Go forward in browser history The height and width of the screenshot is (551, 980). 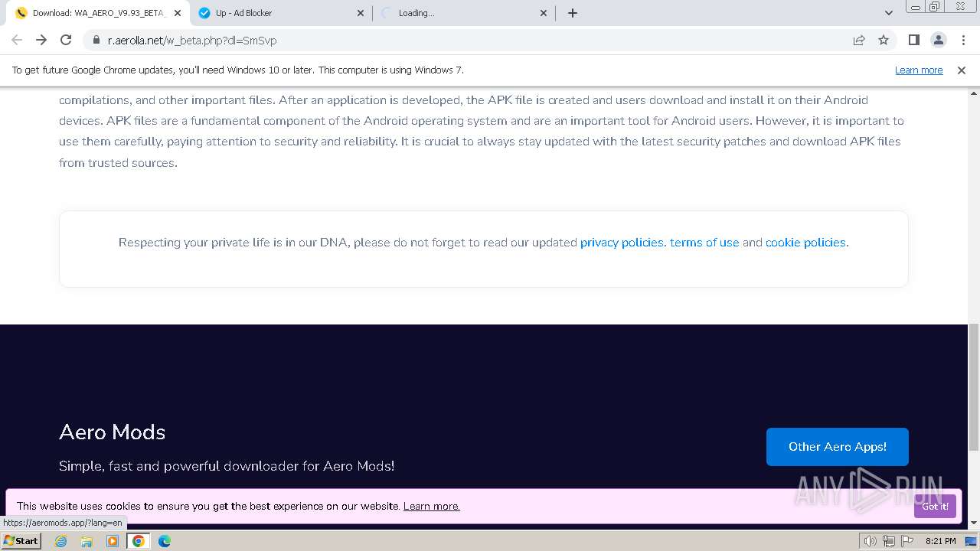(x=41, y=40)
